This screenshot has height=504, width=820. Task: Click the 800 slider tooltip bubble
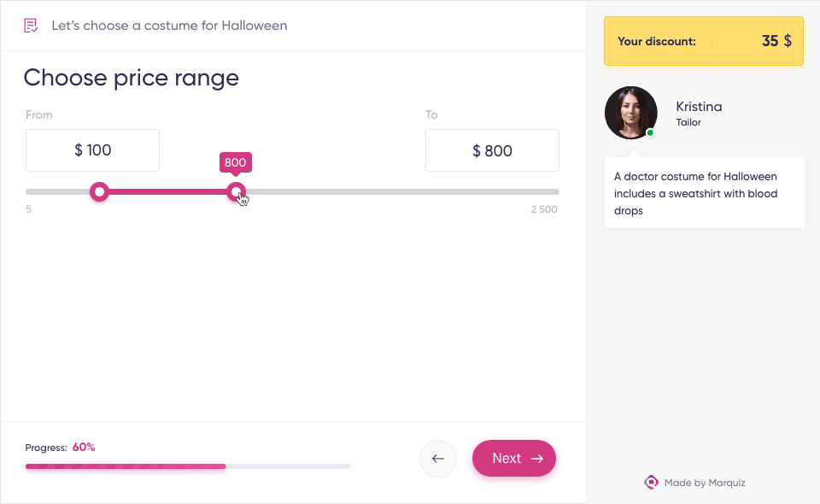click(x=236, y=162)
